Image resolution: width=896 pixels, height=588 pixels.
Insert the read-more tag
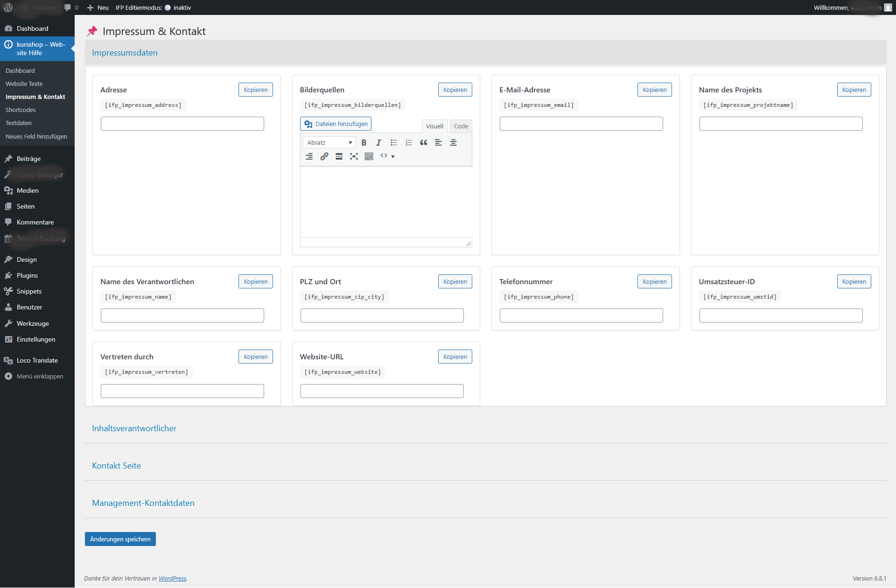click(x=339, y=156)
